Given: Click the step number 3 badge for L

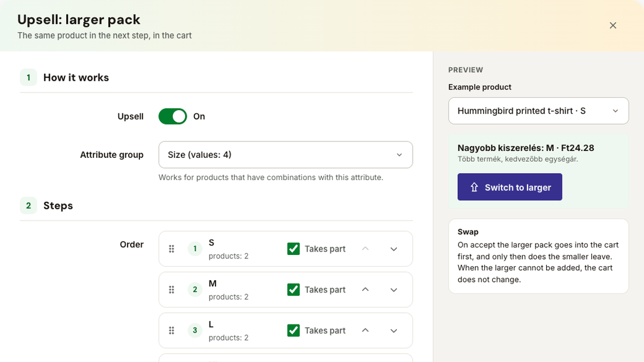Looking at the screenshot, I should (x=195, y=330).
